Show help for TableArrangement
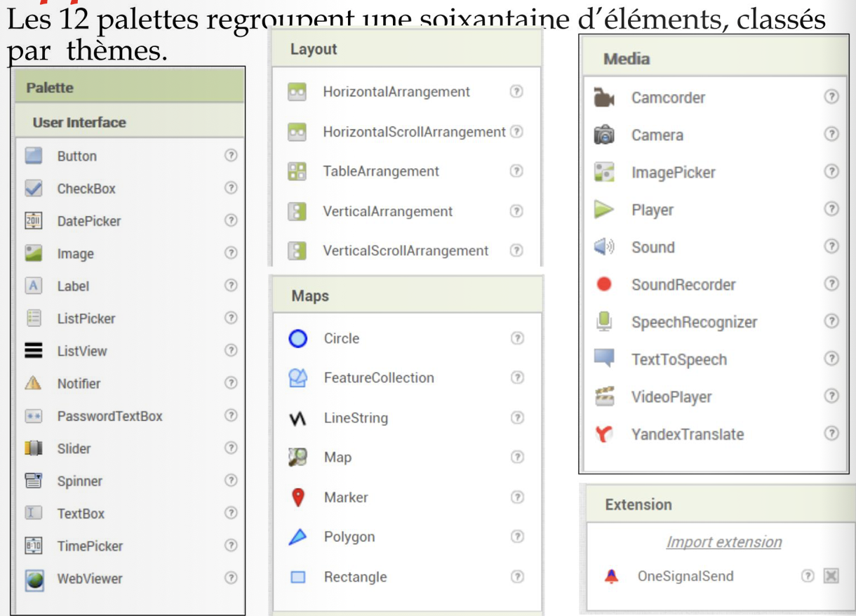856x616 pixels. 516,171
